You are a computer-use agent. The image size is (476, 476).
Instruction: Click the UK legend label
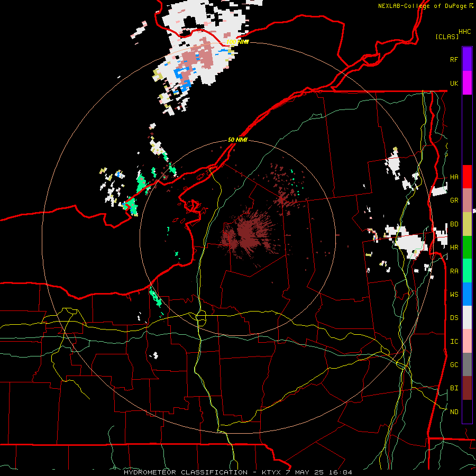454,83
